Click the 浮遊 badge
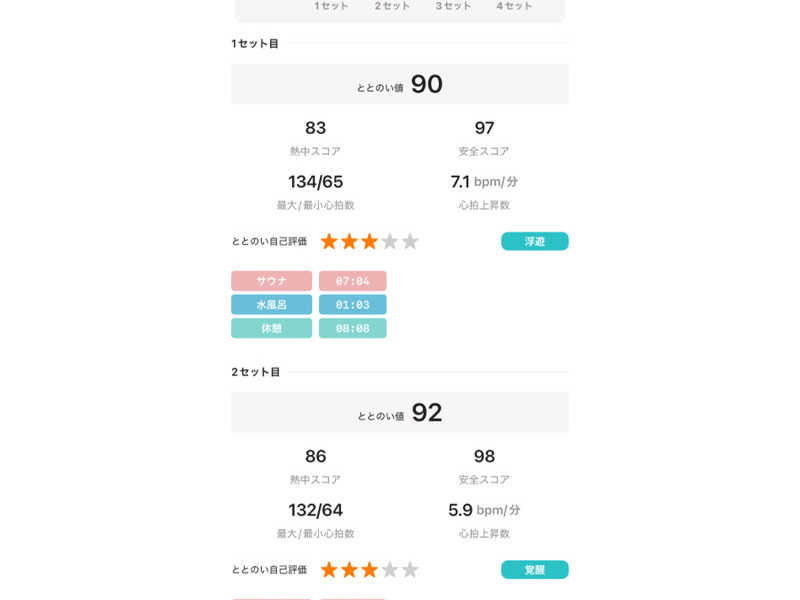This screenshot has height=600, width=800. [534, 241]
